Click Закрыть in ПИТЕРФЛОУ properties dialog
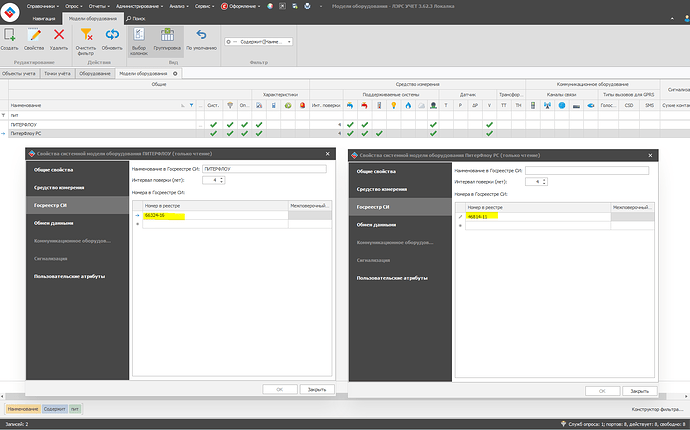This screenshot has height=430, width=690. pos(317,390)
